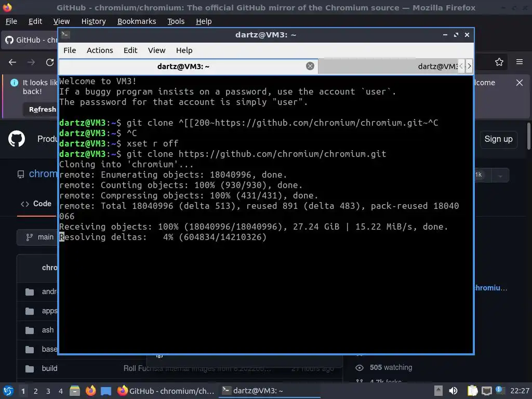Close the first dartz@VM3 terminal tab

point(310,66)
